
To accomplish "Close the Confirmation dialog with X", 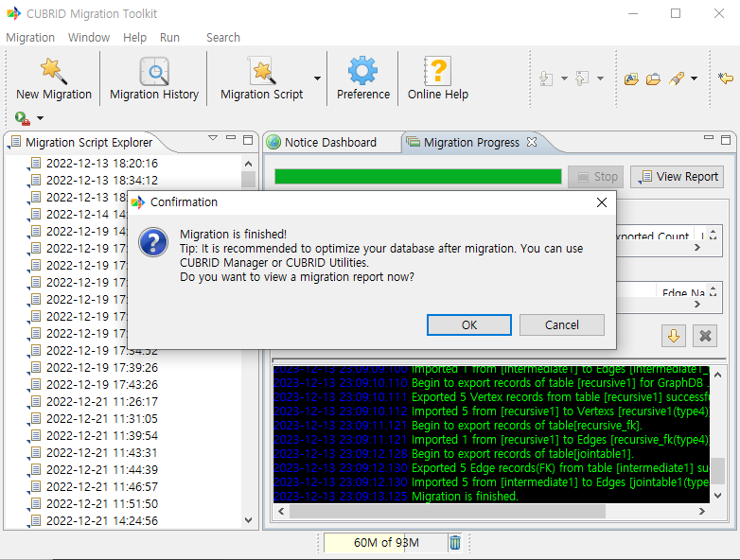I will (x=602, y=202).
